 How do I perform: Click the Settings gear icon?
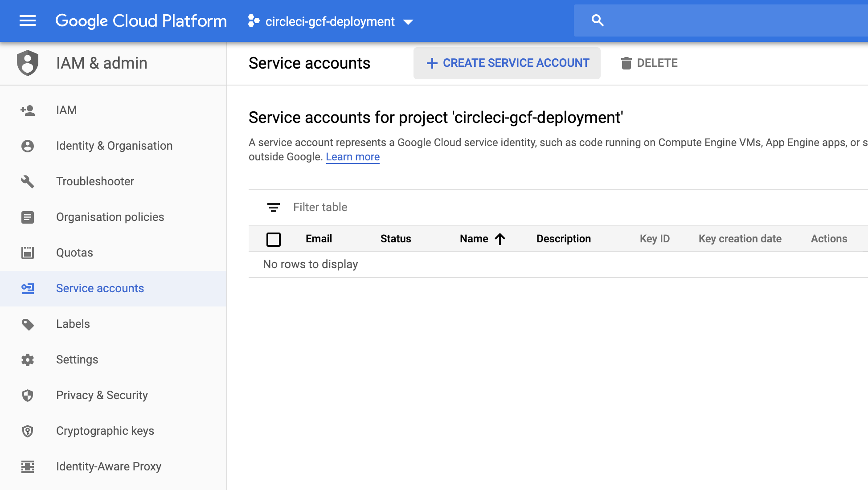28,359
